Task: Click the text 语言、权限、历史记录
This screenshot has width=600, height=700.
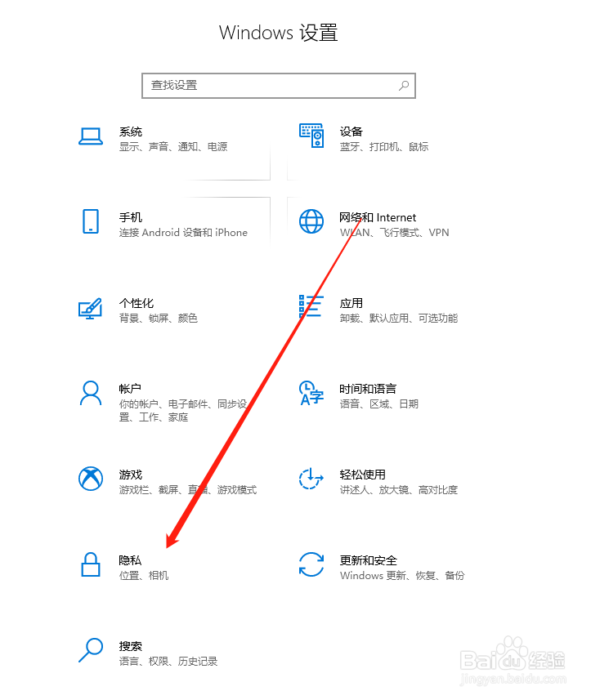Action: (168, 661)
